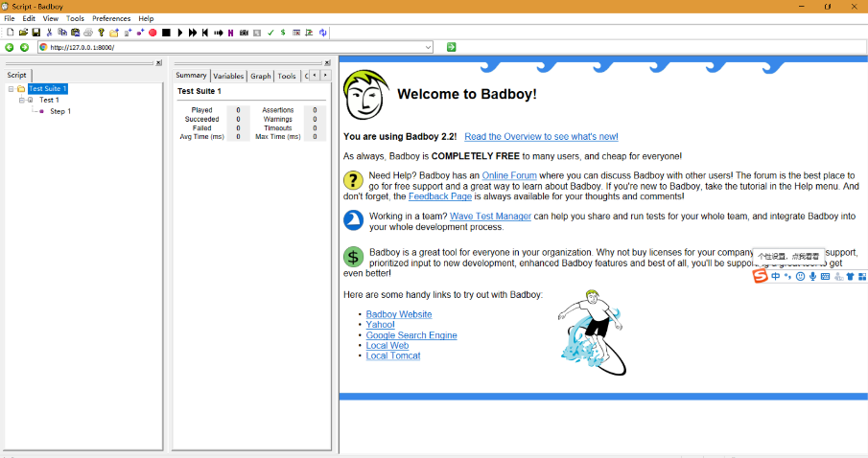Add a new suite with the folder-plus icon
868x458 pixels.
coord(114,33)
